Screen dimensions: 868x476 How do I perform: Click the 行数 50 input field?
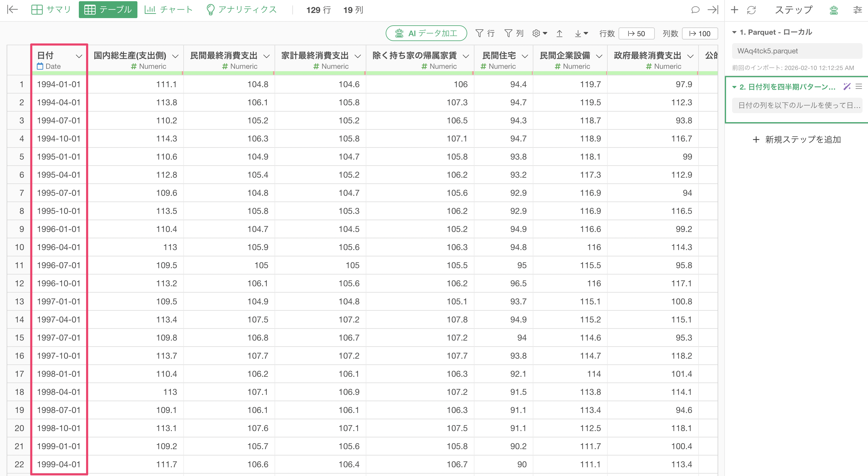[636, 33]
